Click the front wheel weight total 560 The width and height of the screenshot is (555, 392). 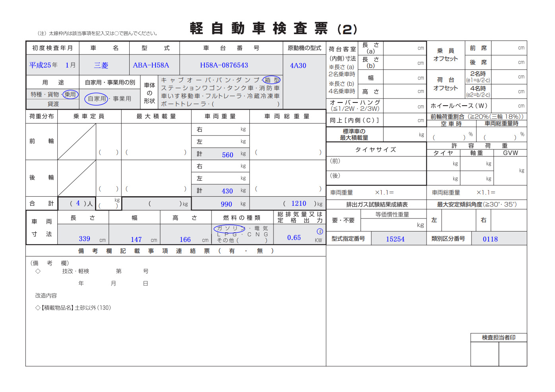[x=227, y=155]
